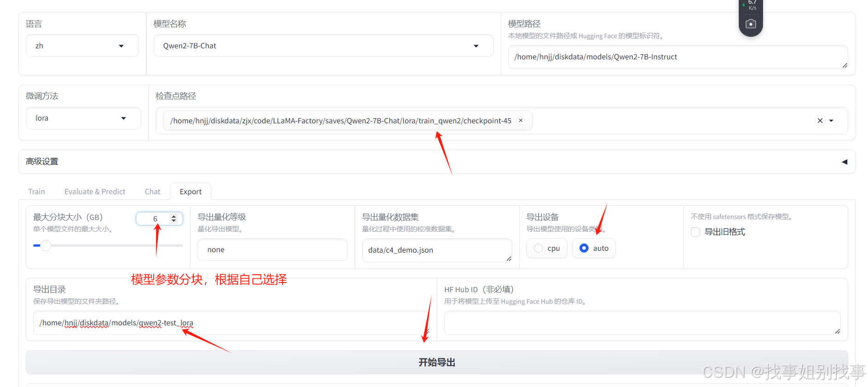Clear all checkpoint paths with the circled x

820,121
